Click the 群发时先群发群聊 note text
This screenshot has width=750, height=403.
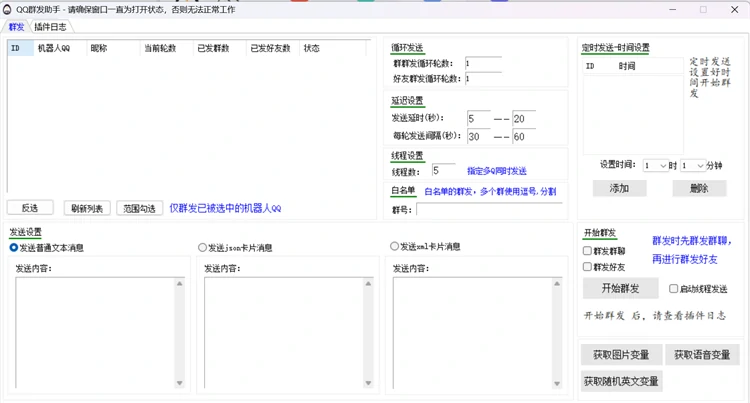(x=692, y=240)
